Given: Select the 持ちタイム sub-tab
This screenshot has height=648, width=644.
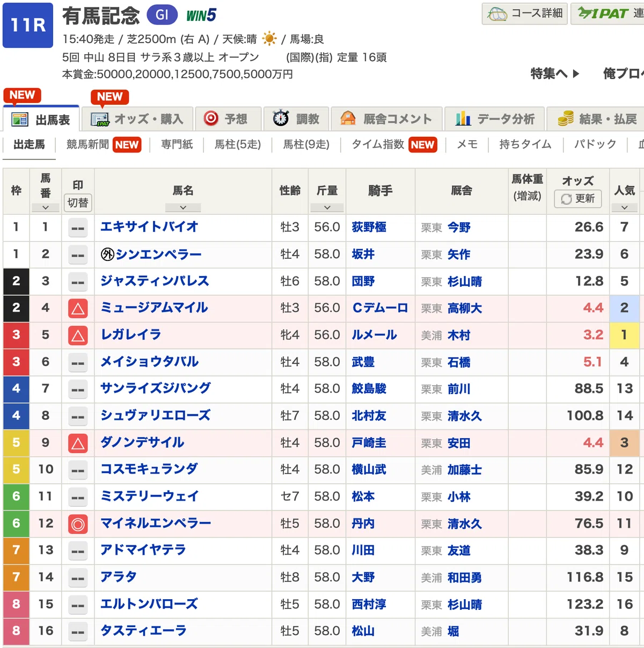Looking at the screenshot, I should coord(525,144).
